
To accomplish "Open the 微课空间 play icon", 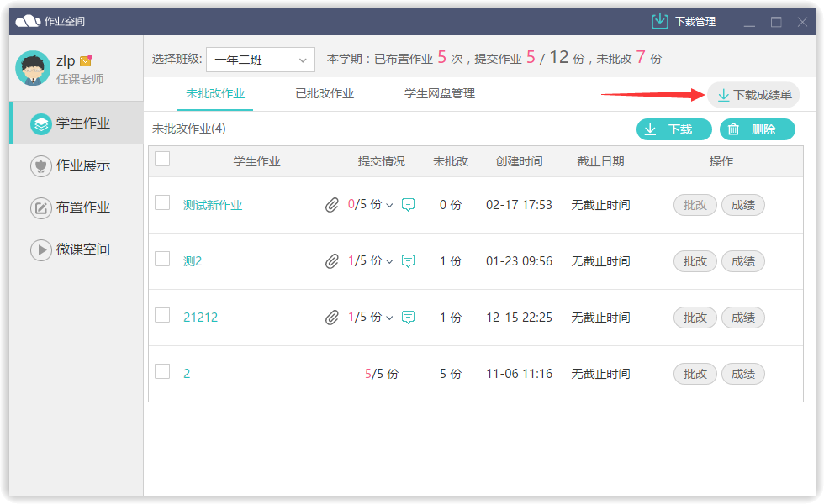I will (x=41, y=249).
